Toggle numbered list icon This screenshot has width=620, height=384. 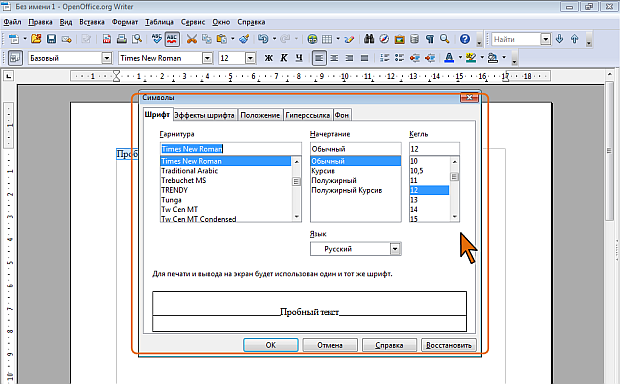pyautogui.click(x=384, y=58)
